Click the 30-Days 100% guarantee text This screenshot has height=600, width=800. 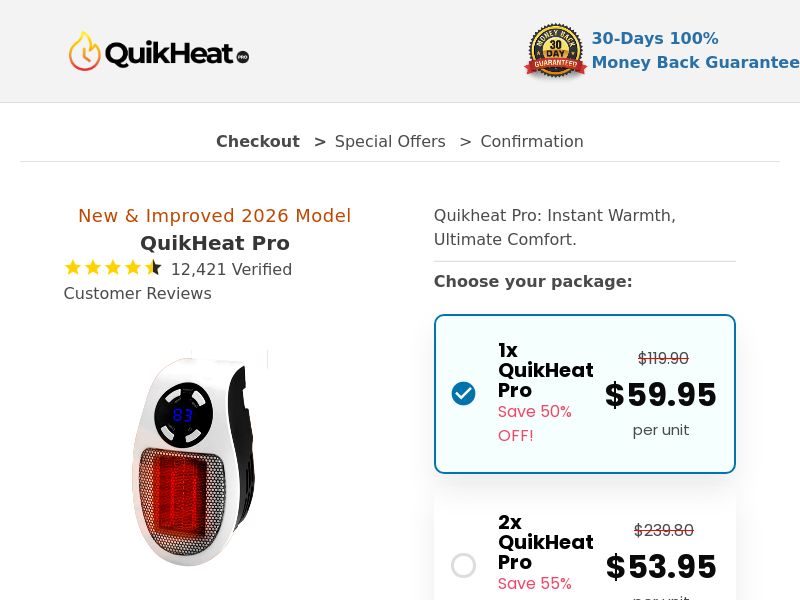655,38
